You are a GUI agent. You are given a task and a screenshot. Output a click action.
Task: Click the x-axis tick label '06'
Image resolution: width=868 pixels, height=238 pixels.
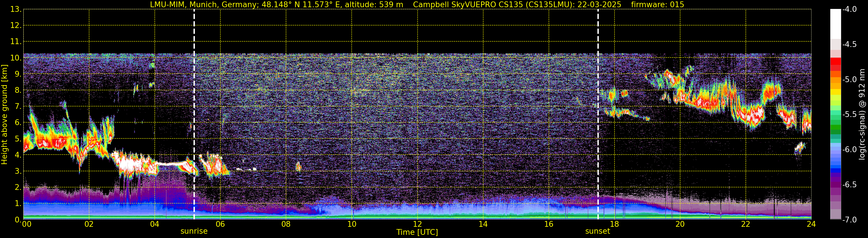tap(220, 224)
